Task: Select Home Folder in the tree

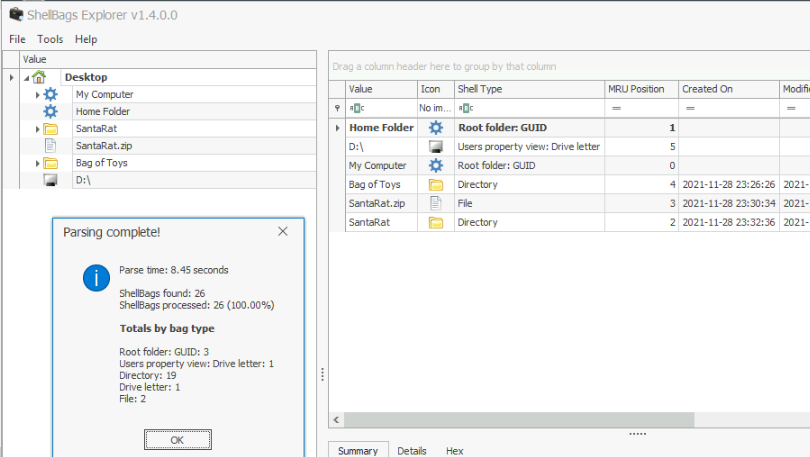Action: tap(103, 112)
